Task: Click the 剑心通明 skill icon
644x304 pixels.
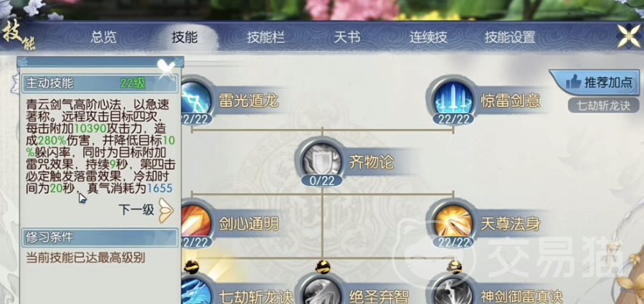Action: 196,223
